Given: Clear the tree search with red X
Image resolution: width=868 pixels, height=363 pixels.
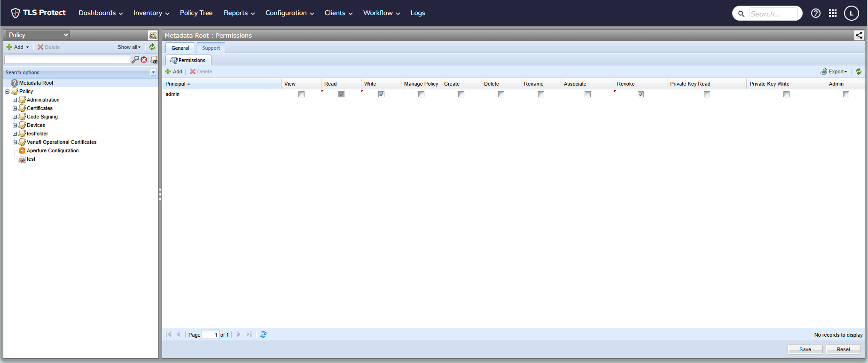Looking at the screenshot, I should pos(144,60).
